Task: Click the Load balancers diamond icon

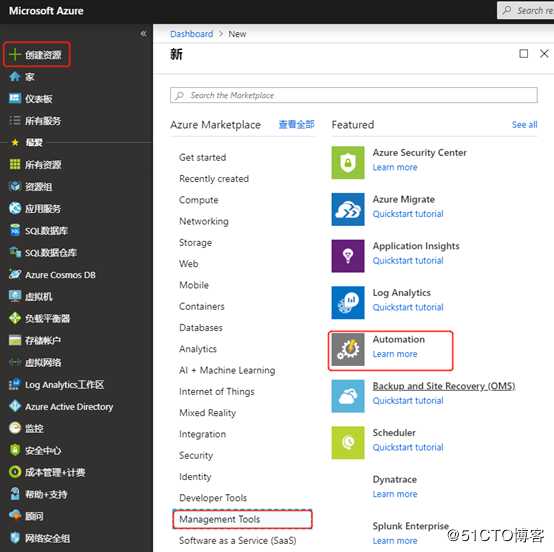Action: point(15,318)
